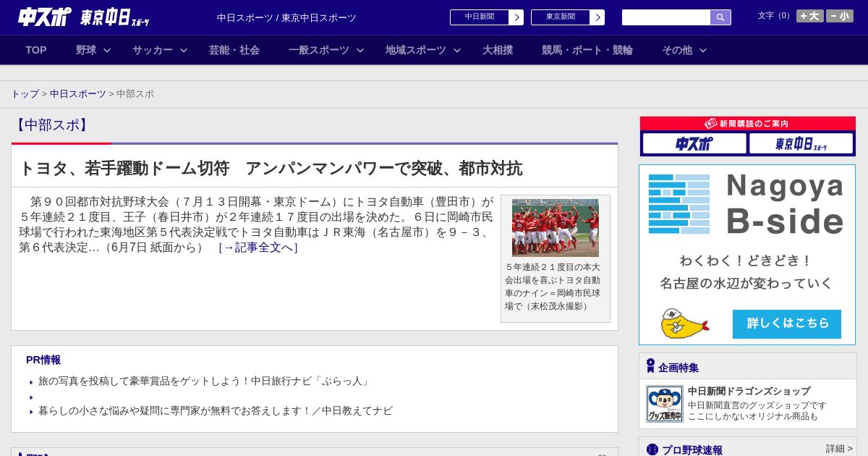This screenshot has width=868, height=456.
Task: Expand chevron beside 一般スポーツ
Action: coord(360,50)
